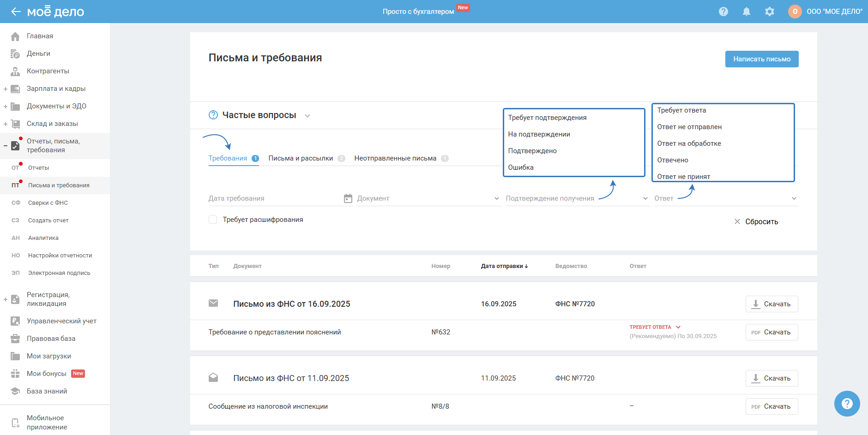Image resolution: width=868 pixels, height=435 pixels.
Task: Expand Зарплата и кадры sidebar section
Action: [6, 89]
